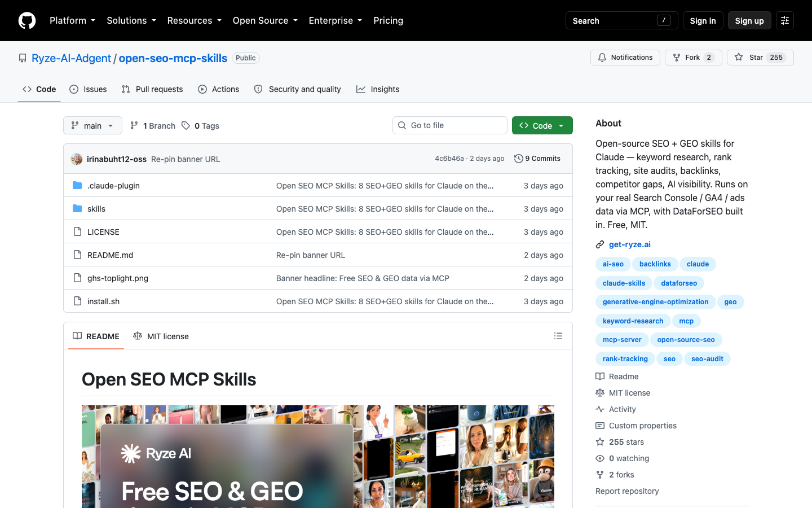Fork this repository
The width and height of the screenshot is (812, 508).
click(x=694, y=58)
